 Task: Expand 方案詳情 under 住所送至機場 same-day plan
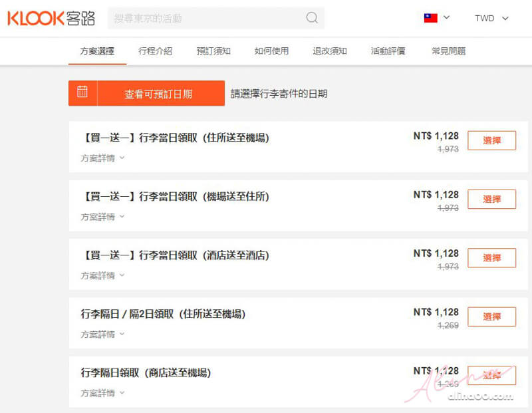click(102, 158)
